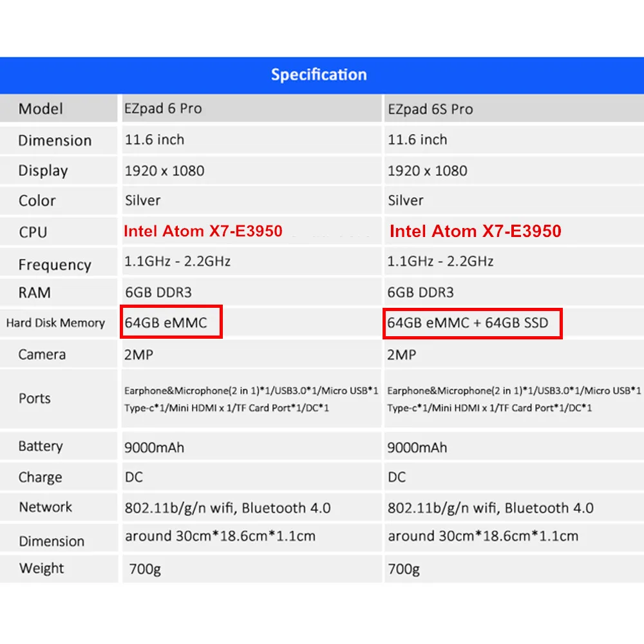
Task: Click DC charge value for EZpad 6 Pro
Action: pos(134,477)
